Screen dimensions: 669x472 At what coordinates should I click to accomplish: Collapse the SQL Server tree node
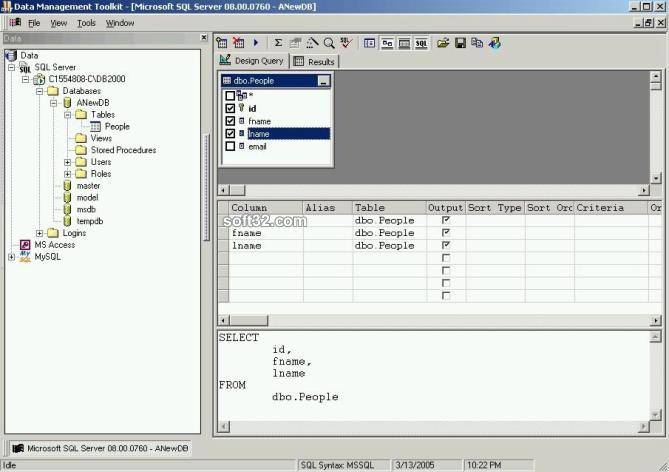(12, 67)
